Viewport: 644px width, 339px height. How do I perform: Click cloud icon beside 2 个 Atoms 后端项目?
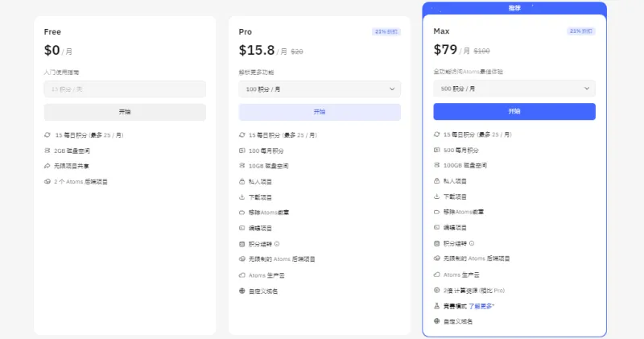coord(47,182)
